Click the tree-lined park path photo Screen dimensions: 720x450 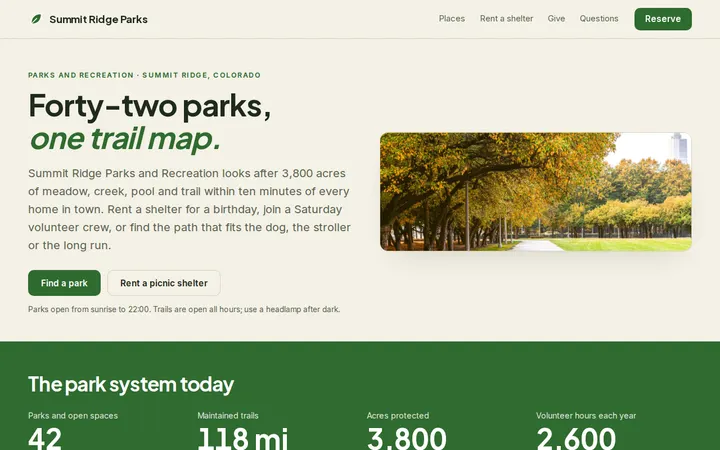point(535,191)
